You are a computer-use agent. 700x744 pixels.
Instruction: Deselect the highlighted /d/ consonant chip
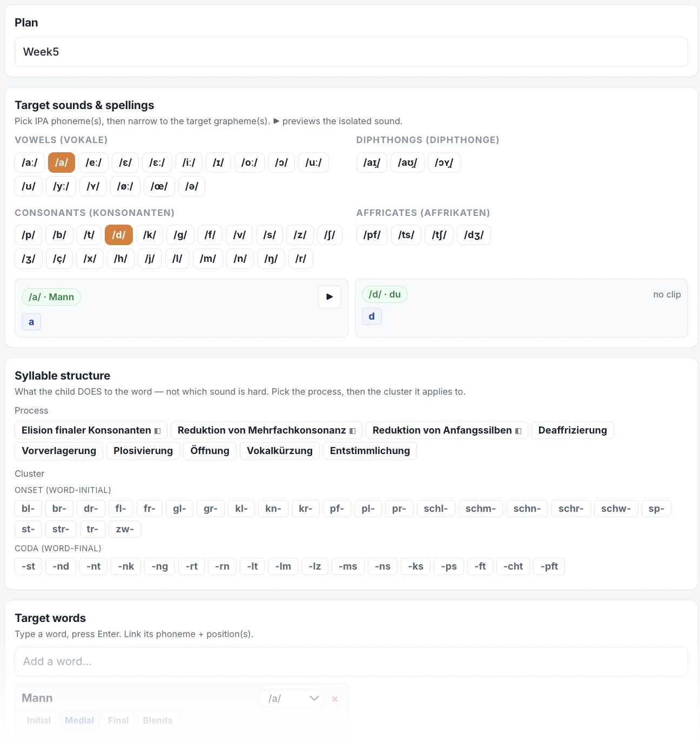click(x=119, y=235)
